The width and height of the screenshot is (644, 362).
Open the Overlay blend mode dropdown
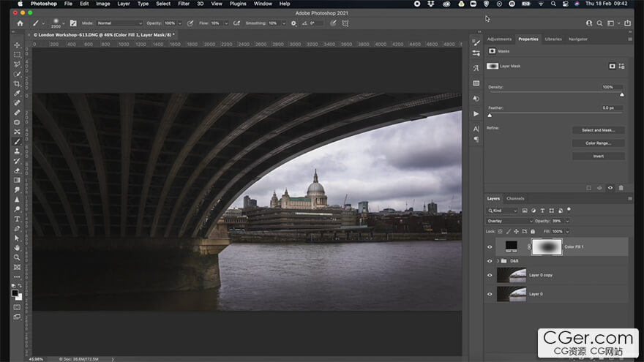509,221
